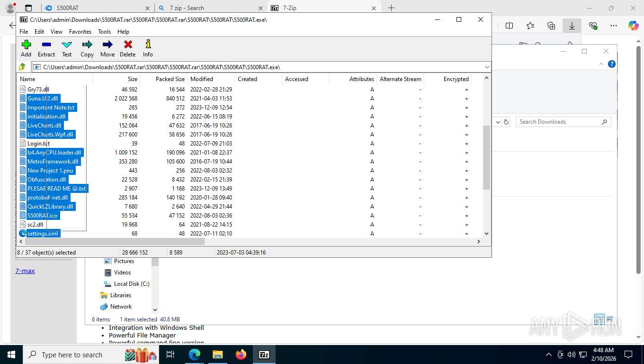This screenshot has height=364, width=644.
Task: Click the Delete toolbar icon
Action: coord(128,48)
